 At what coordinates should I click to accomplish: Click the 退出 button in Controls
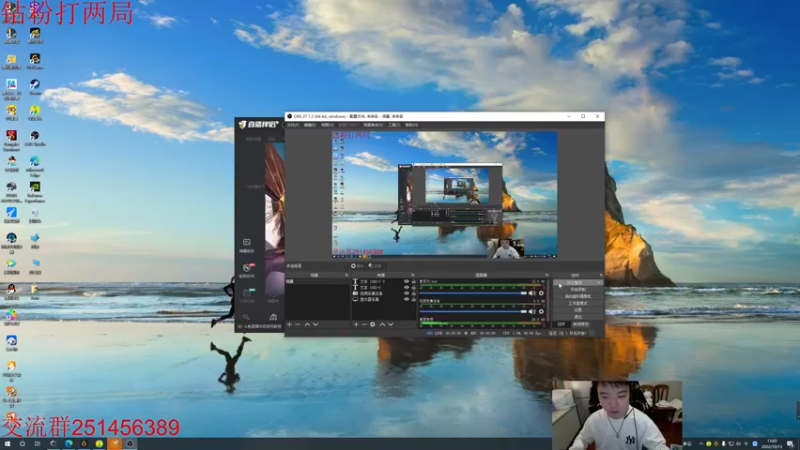[x=578, y=317]
